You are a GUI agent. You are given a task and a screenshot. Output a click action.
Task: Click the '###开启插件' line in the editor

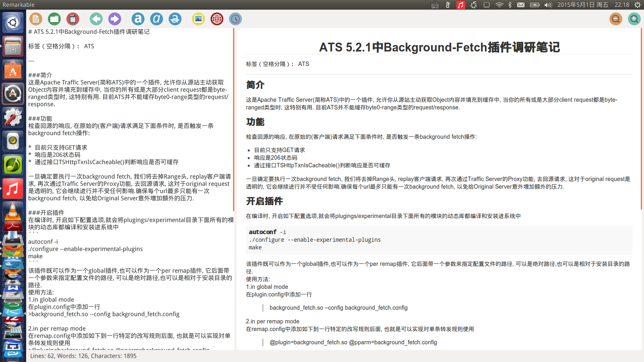pyautogui.click(x=46, y=213)
